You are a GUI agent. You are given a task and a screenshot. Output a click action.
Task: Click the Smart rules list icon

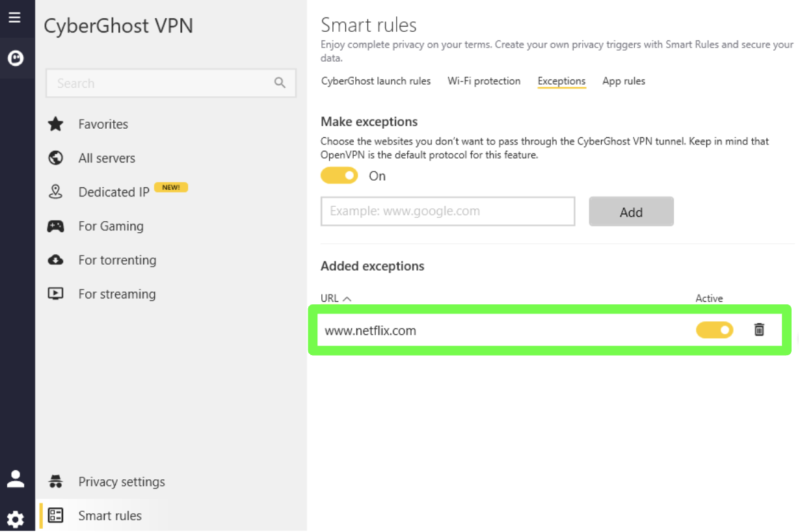pyautogui.click(x=56, y=516)
